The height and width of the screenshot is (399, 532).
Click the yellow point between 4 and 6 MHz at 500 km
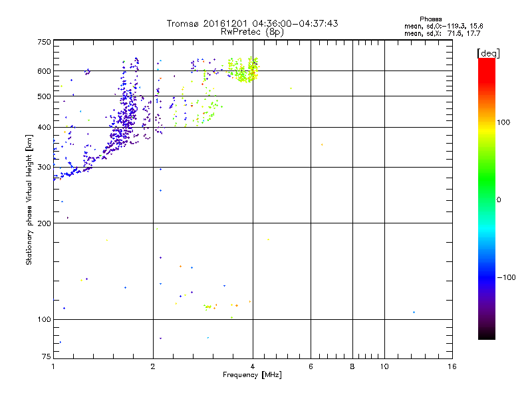coord(291,88)
